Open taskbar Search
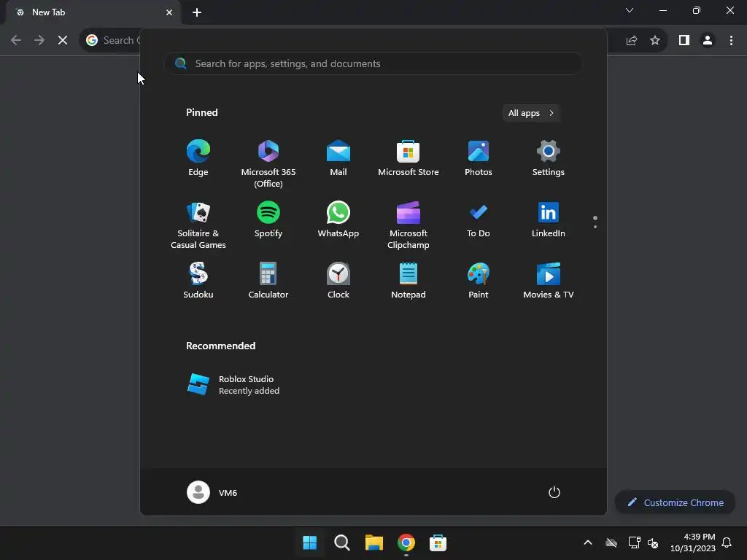The image size is (747, 560). [x=342, y=542]
